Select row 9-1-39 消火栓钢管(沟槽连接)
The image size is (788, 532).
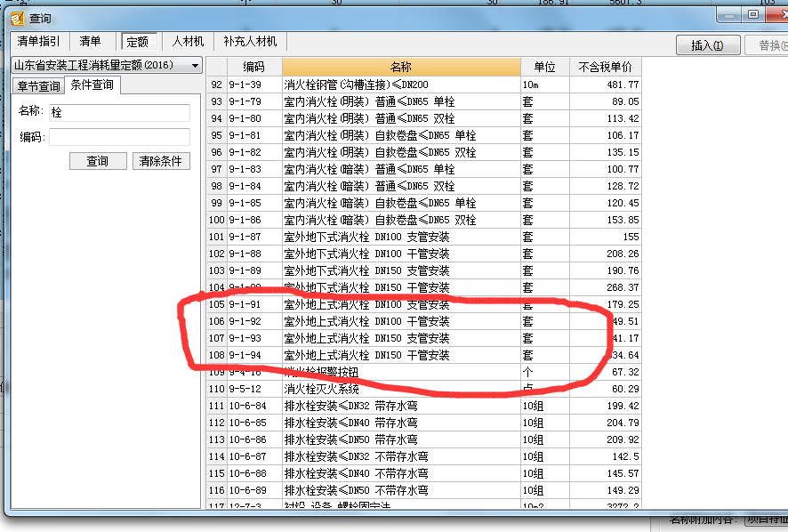click(x=424, y=85)
